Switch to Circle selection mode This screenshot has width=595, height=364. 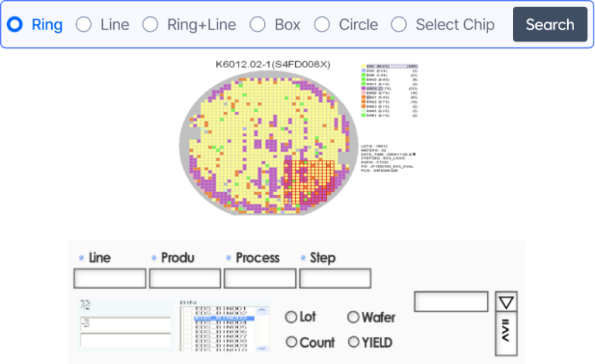[322, 25]
